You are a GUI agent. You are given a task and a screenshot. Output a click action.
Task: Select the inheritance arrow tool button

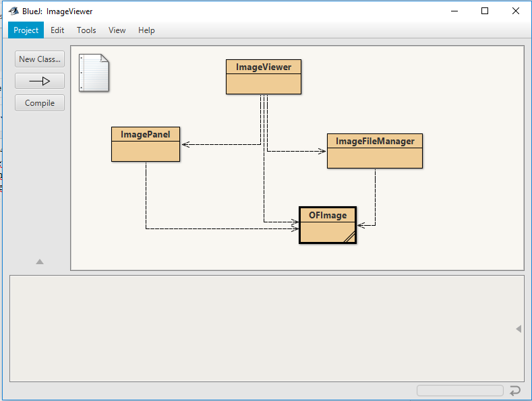click(40, 81)
